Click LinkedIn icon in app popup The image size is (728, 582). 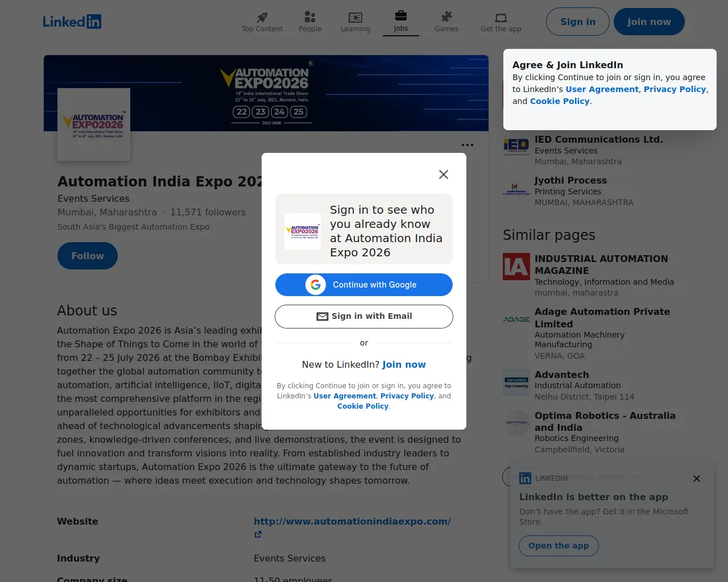coord(526,479)
